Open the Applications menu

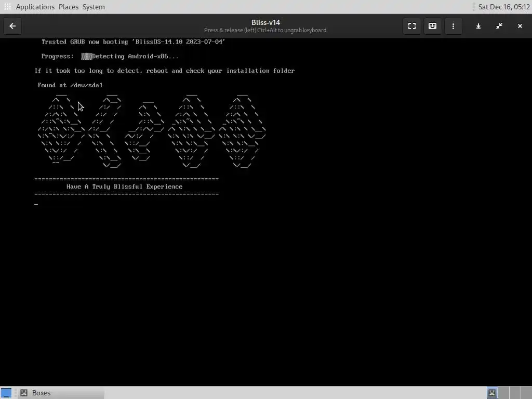click(x=35, y=7)
